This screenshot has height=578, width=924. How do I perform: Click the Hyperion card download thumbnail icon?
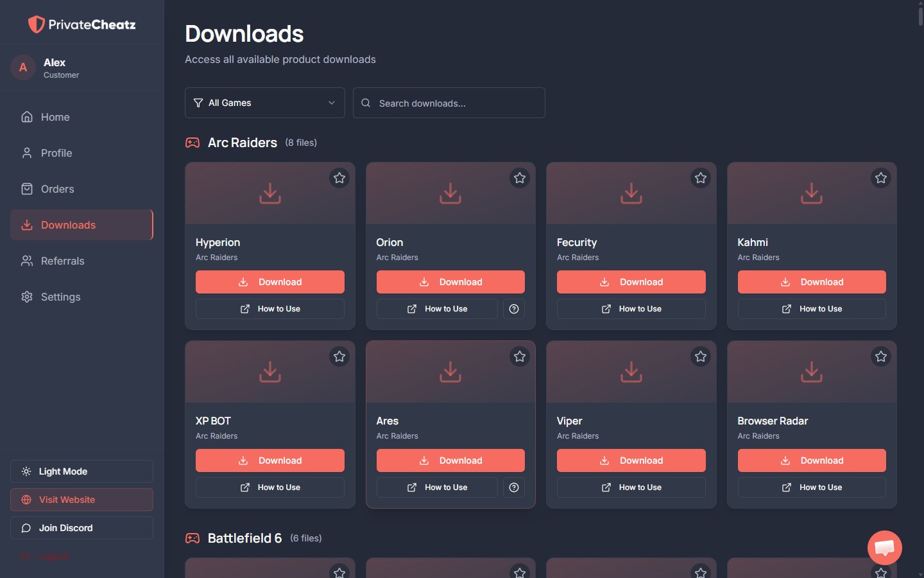point(270,193)
